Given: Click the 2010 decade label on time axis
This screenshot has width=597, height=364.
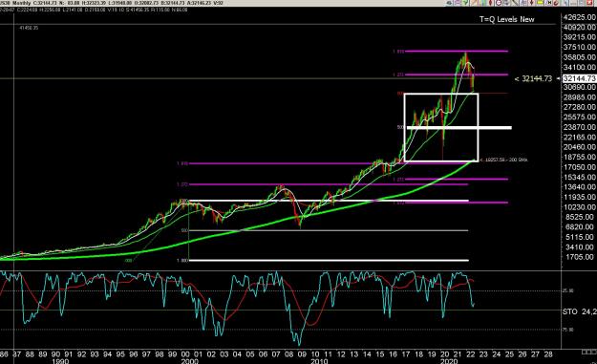Looking at the screenshot, I should tap(319, 361).
